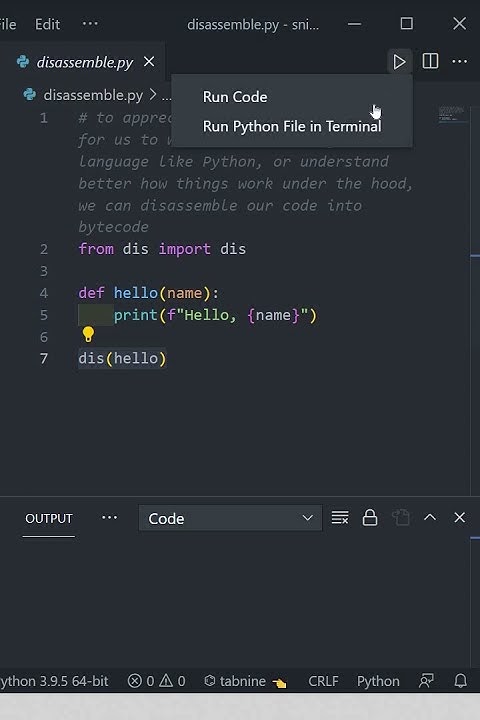Click the breadcrumb ellipsis after disassemble.py
This screenshot has height=720, width=480.
pos(166,96)
